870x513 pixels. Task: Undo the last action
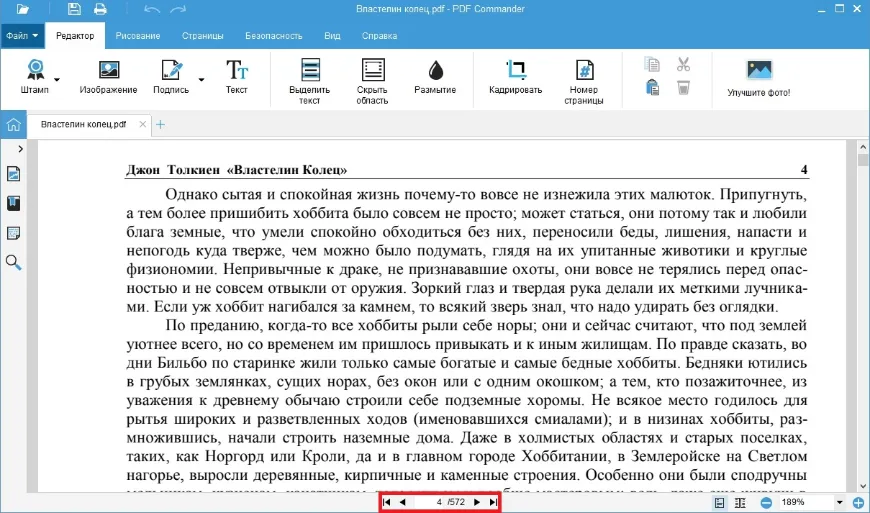(151, 9)
